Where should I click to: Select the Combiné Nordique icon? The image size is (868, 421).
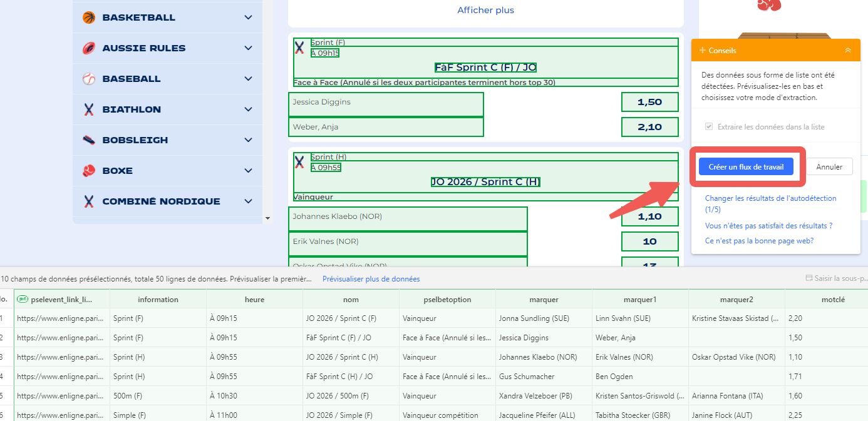[88, 201]
